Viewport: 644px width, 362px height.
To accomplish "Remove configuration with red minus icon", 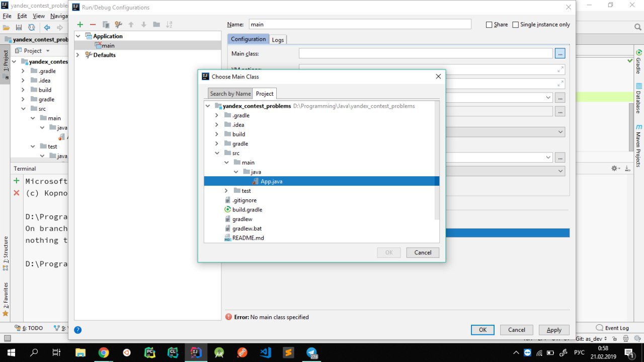I will (x=93, y=25).
